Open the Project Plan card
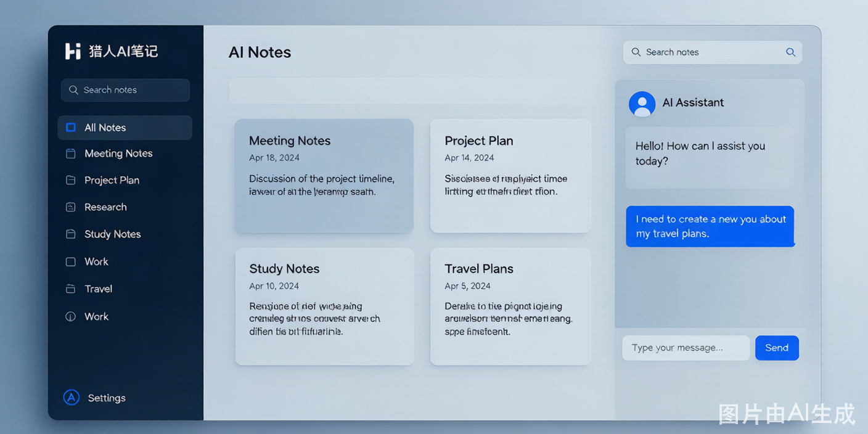Image resolution: width=868 pixels, height=434 pixels. point(510,176)
